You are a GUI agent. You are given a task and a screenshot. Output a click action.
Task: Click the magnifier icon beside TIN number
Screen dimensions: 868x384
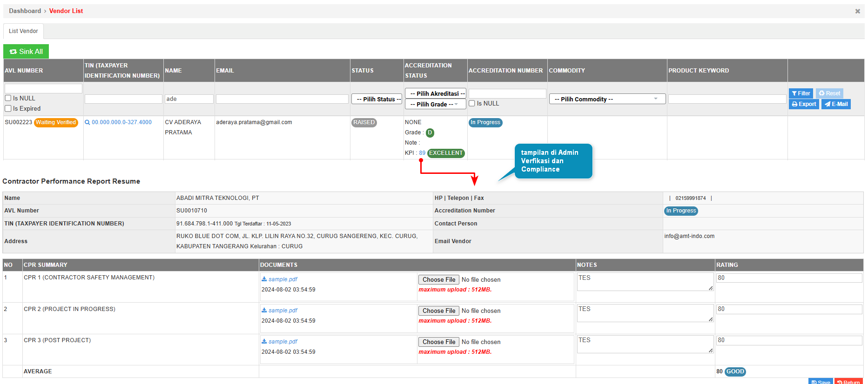click(x=87, y=123)
